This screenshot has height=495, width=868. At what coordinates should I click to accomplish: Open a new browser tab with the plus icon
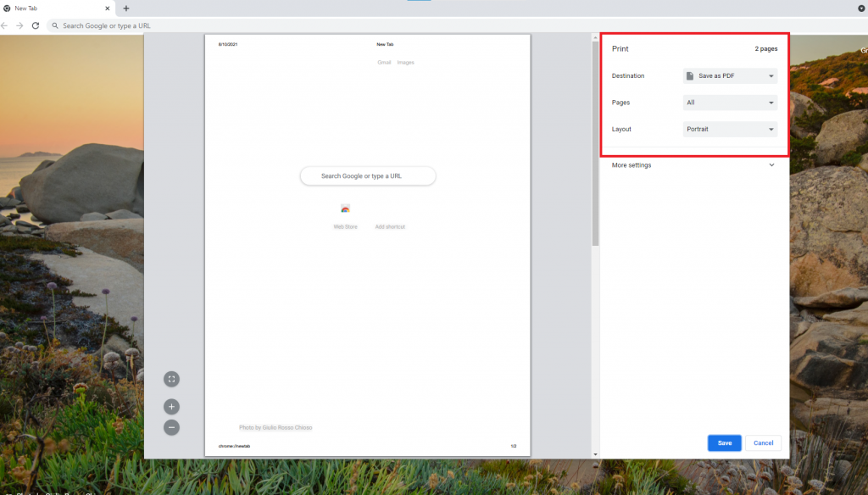pos(125,8)
